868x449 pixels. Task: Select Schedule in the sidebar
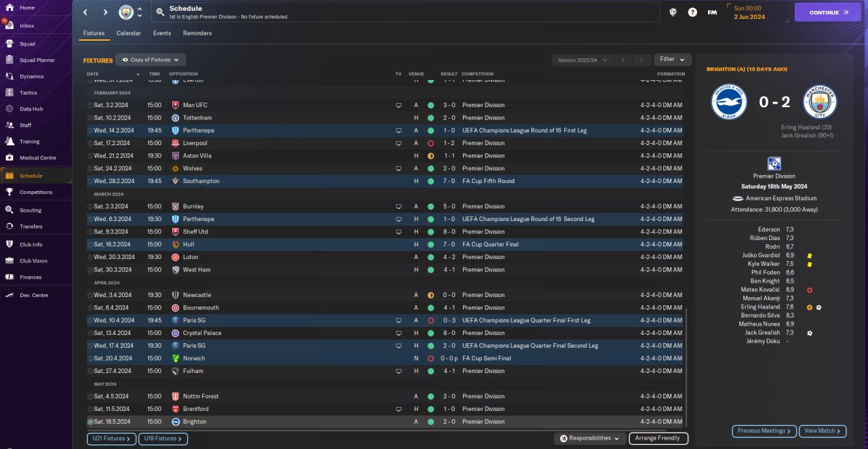coord(36,176)
